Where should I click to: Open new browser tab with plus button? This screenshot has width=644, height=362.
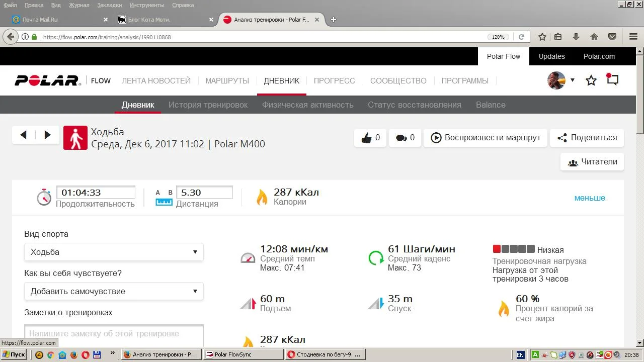coord(333,20)
